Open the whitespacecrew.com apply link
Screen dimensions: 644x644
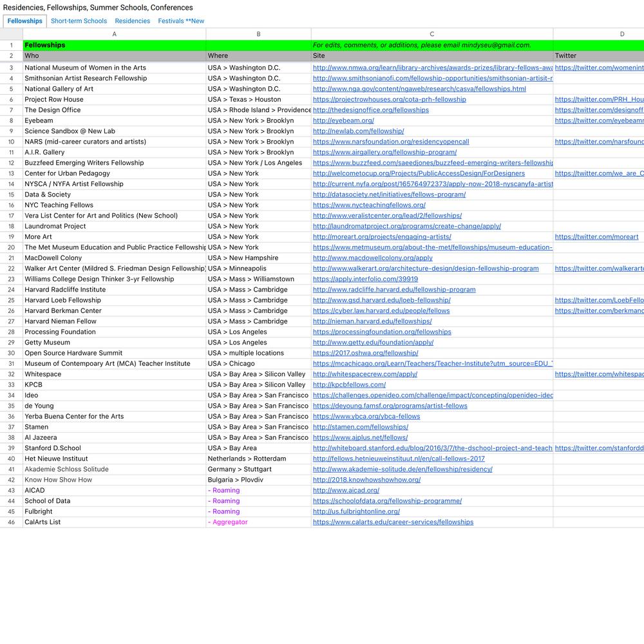365,374
